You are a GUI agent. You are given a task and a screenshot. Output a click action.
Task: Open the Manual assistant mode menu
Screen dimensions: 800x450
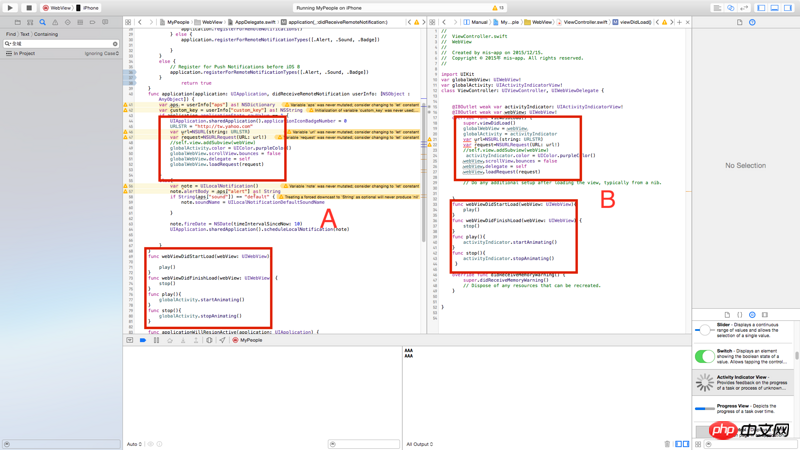click(476, 22)
